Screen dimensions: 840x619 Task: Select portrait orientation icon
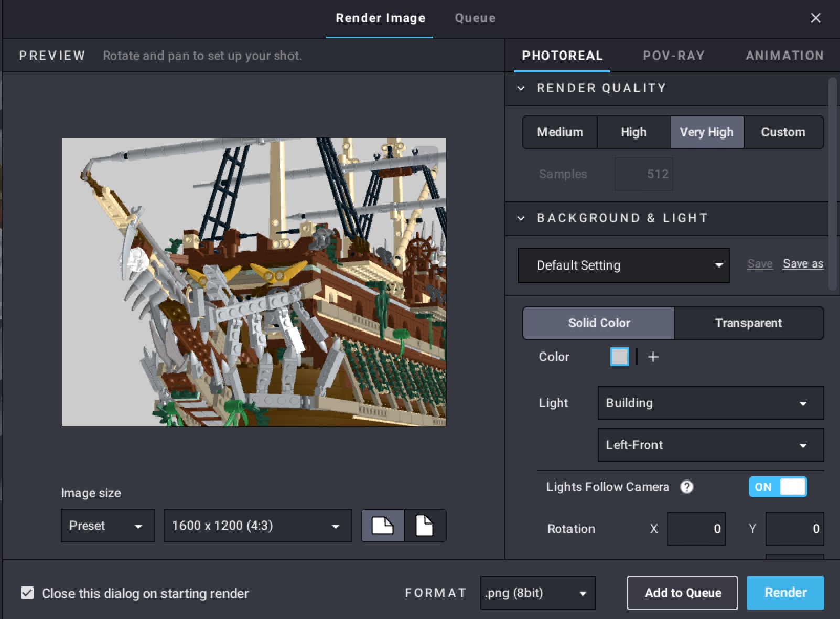(x=425, y=525)
